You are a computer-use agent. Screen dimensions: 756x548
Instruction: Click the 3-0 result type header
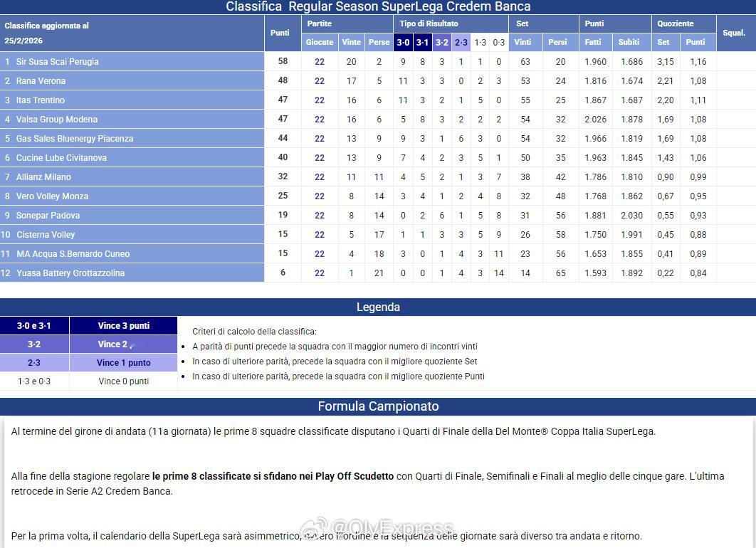point(403,43)
